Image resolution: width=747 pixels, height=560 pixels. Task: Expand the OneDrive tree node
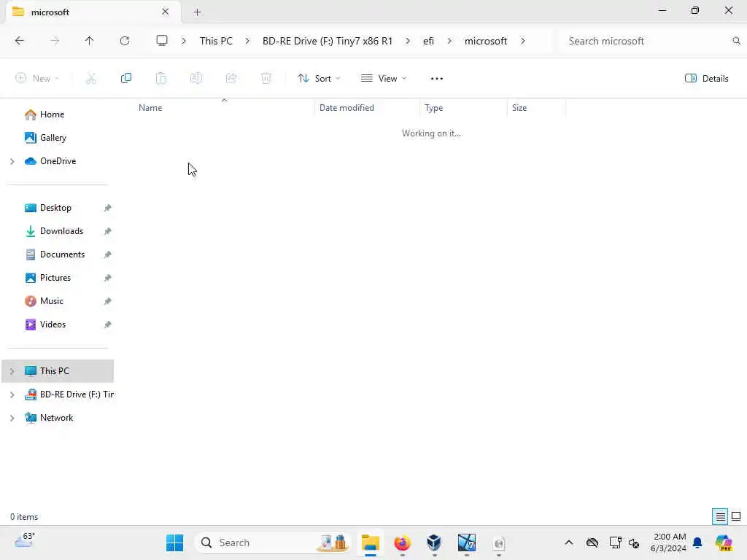tap(12, 161)
